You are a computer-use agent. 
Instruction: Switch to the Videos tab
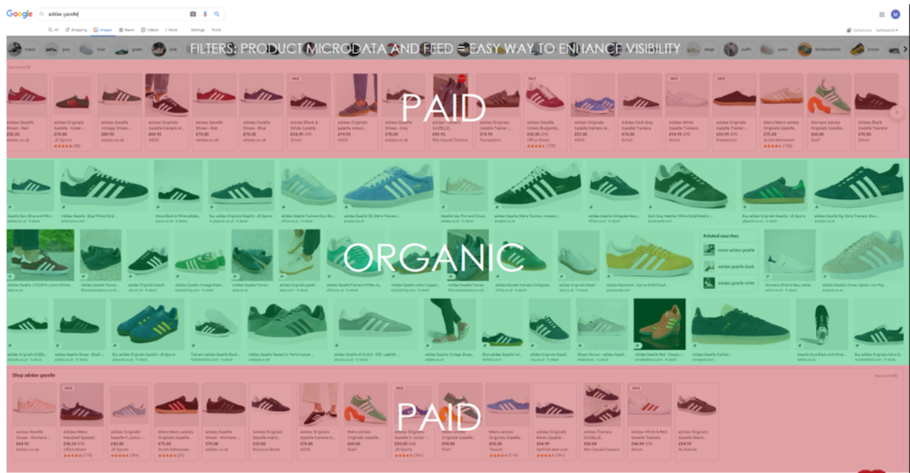pyautogui.click(x=150, y=30)
